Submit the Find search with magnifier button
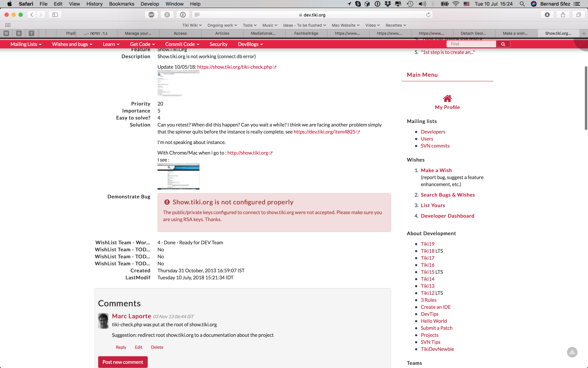Viewport: 588px width, 368px height. [503, 44]
